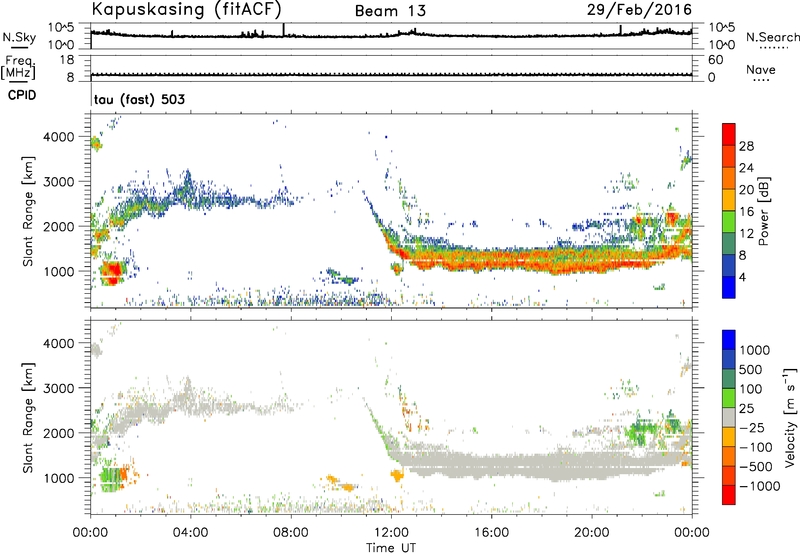Click the N.Sky legend label
Viewport: 800px width, 554px height.
(19, 38)
